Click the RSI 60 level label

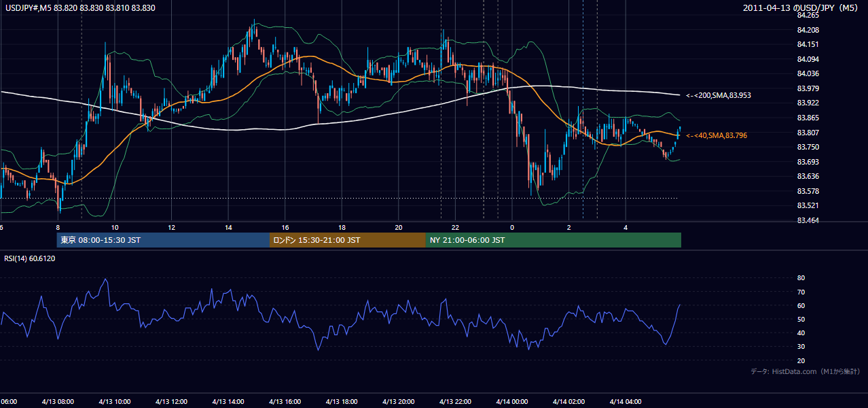pos(801,305)
